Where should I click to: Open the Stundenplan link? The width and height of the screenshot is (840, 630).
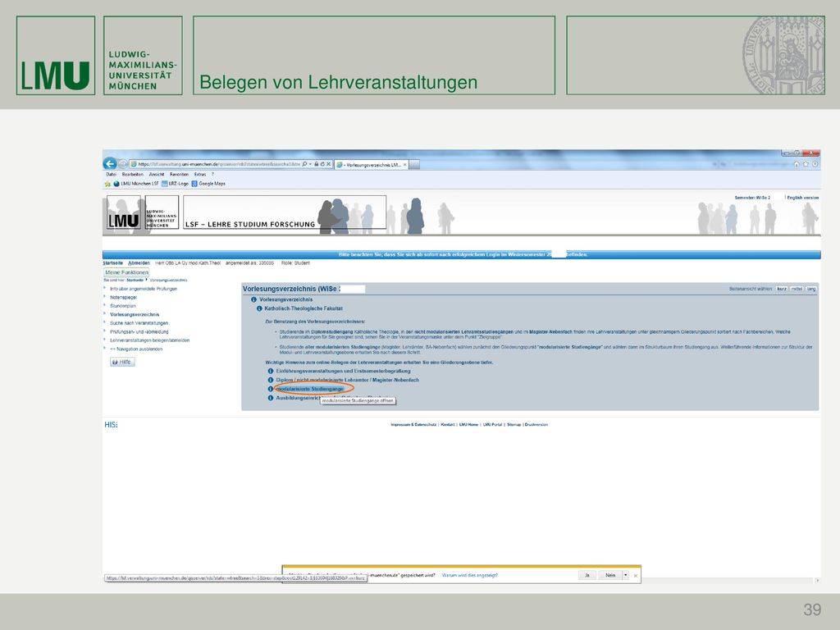(x=123, y=306)
